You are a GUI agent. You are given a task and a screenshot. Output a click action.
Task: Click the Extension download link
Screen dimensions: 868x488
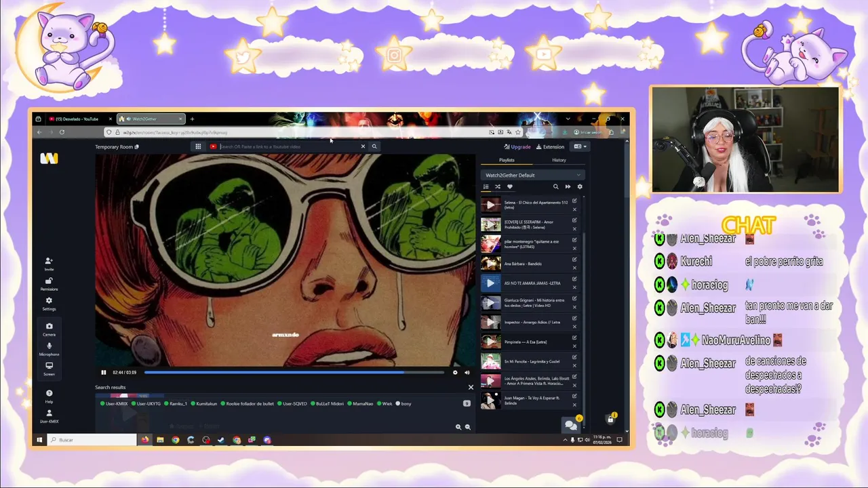point(550,146)
